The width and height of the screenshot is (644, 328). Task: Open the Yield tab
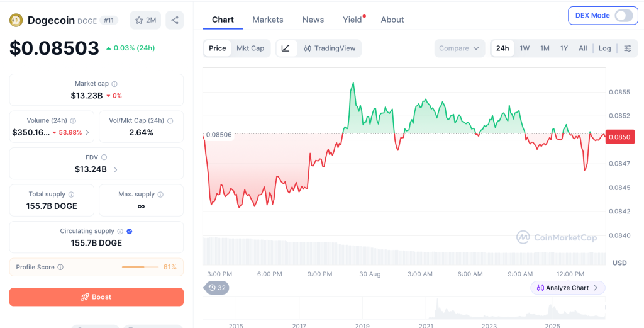click(x=352, y=20)
